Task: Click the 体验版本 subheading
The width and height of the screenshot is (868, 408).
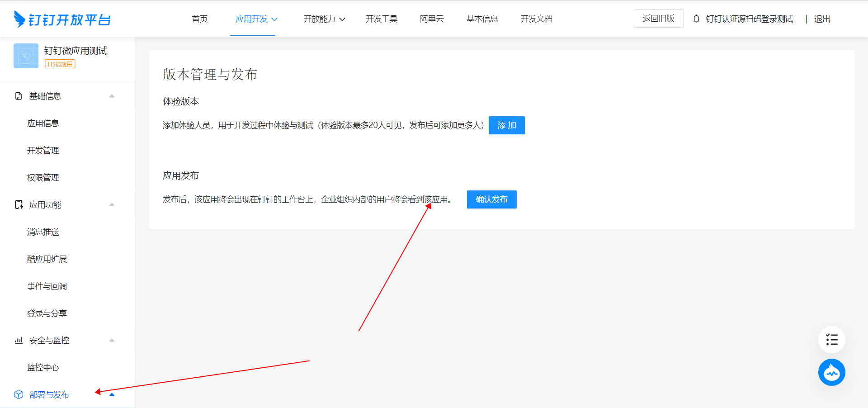Action: coord(181,101)
